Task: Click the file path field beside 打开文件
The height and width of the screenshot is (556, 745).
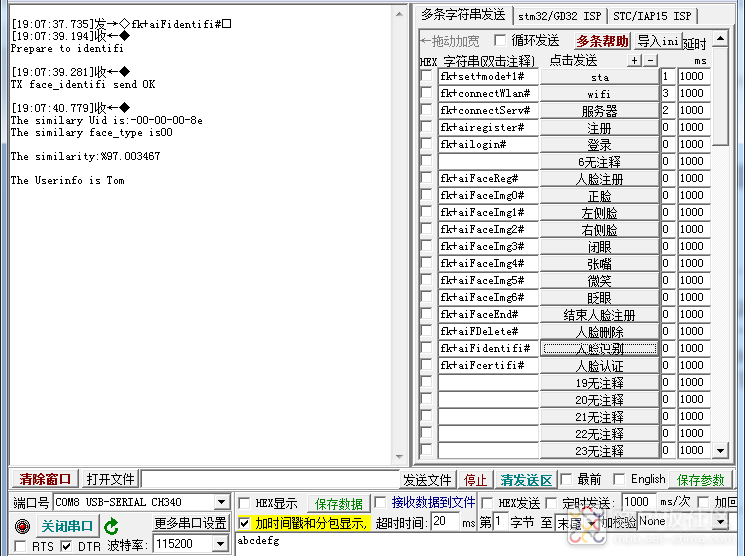Action: [x=269, y=479]
